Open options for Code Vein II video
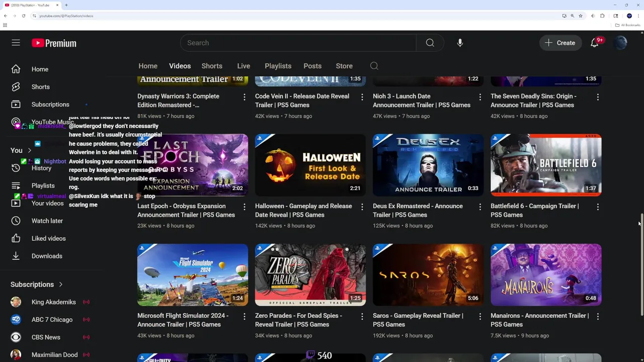 (362, 97)
